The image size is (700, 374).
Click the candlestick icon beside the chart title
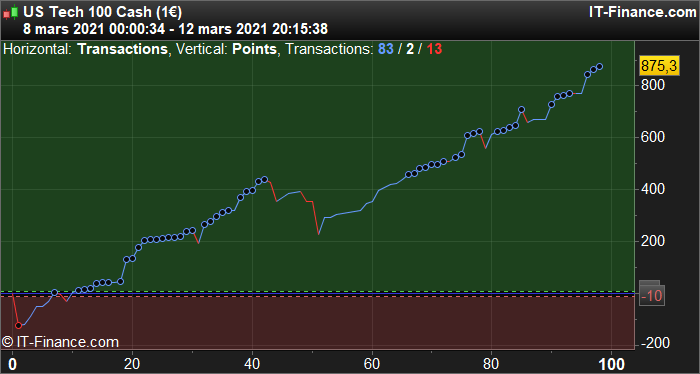pos(11,12)
